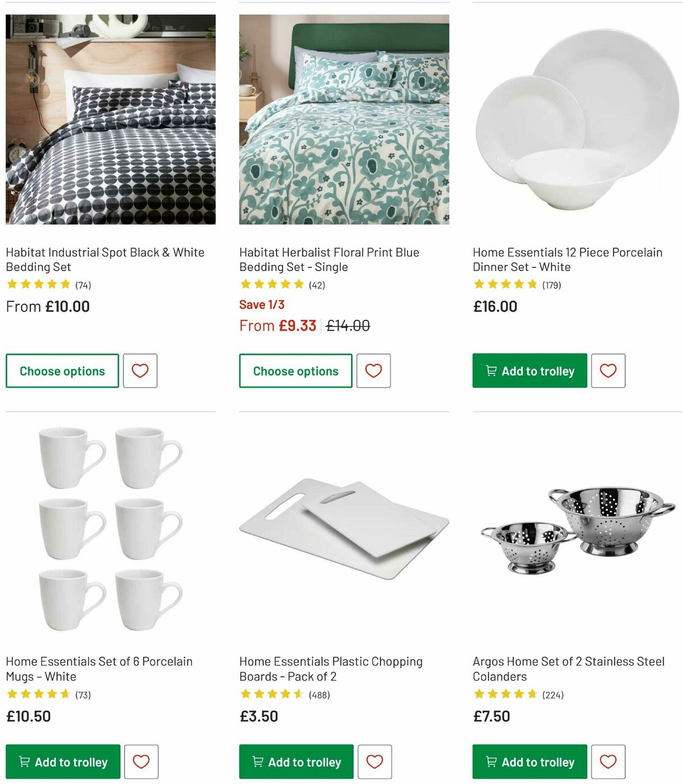The image size is (683, 784).
Task: Click the heart icon for Herbalist Floral bedding
Action: pyautogui.click(x=373, y=370)
